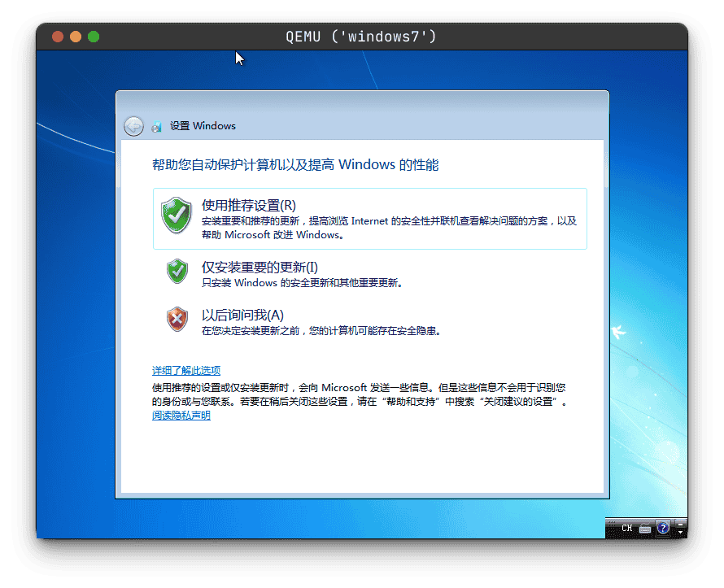This screenshot has height=588, width=724.
Task: Close the QEMU window with red button
Action: pyautogui.click(x=58, y=37)
